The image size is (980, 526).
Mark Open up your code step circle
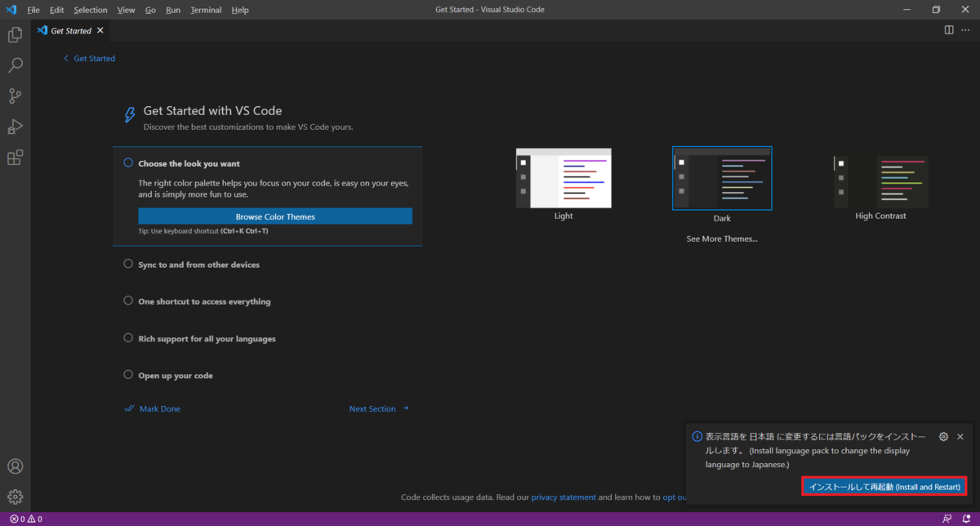128,374
